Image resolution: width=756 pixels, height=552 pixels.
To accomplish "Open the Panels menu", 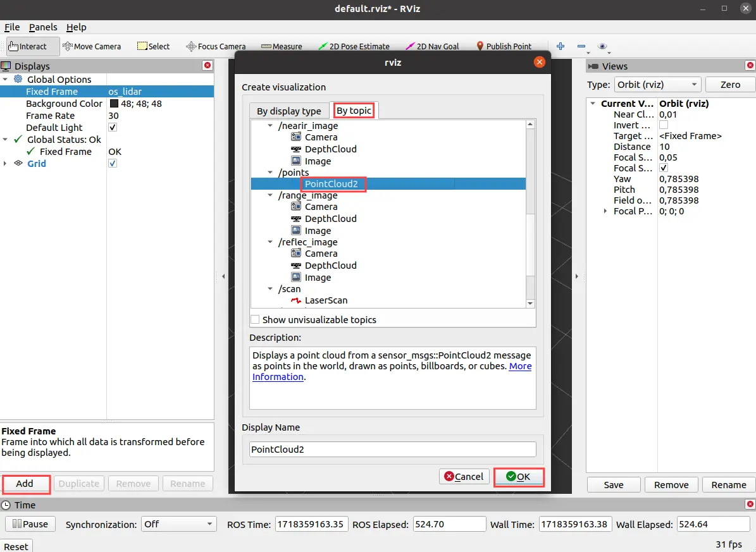I will point(43,27).
